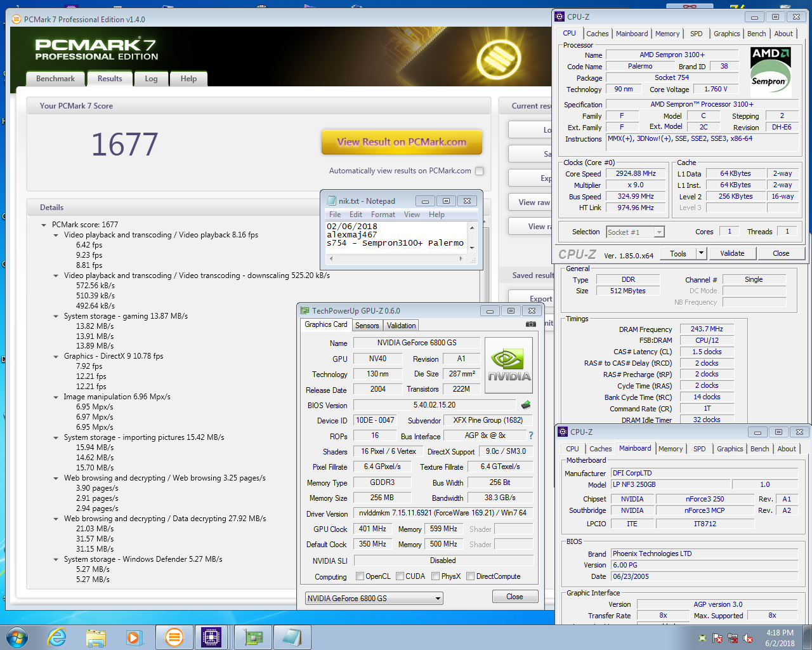This screenshot has height=650, width=812.
Task: Open the Windows Start menu orb
Action: click(x=17, y=637)
